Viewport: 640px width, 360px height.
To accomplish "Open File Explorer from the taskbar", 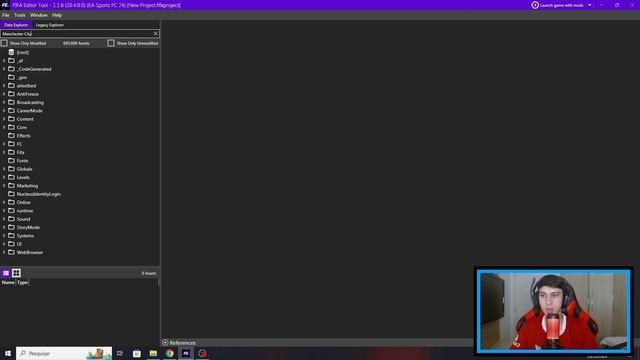I will coord(153,353).
